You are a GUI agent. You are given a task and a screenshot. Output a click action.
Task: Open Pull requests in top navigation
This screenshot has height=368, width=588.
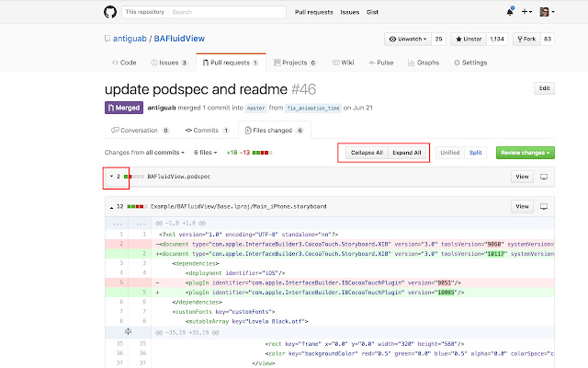point(314,12)
